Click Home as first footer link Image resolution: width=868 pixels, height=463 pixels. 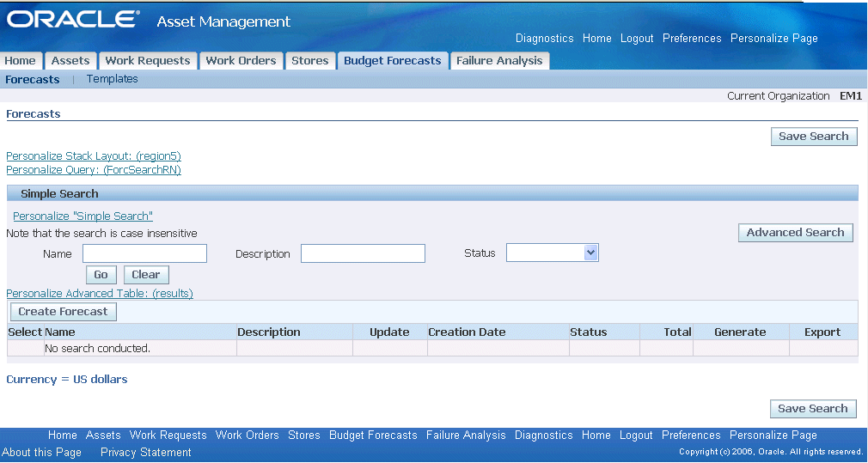point(63,435)
